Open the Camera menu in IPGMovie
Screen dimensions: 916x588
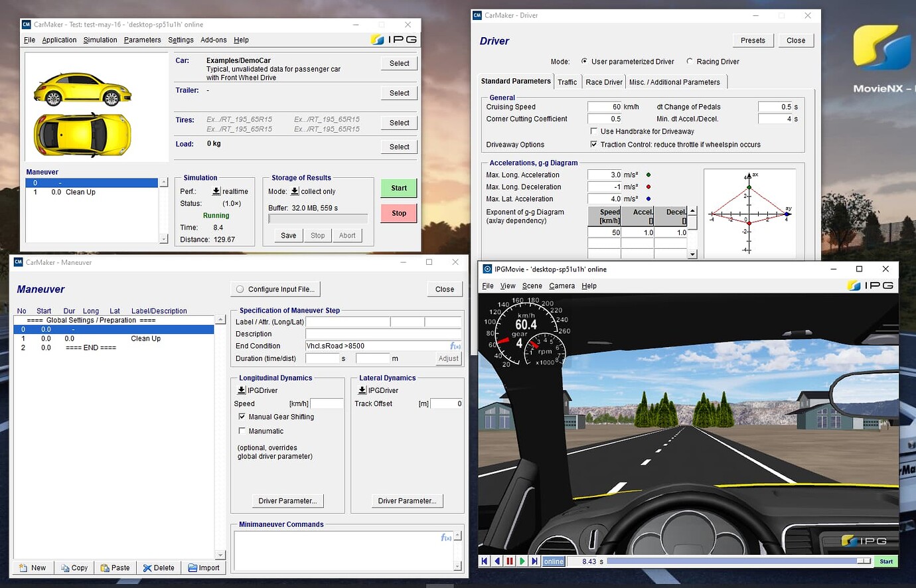[562, 286]
